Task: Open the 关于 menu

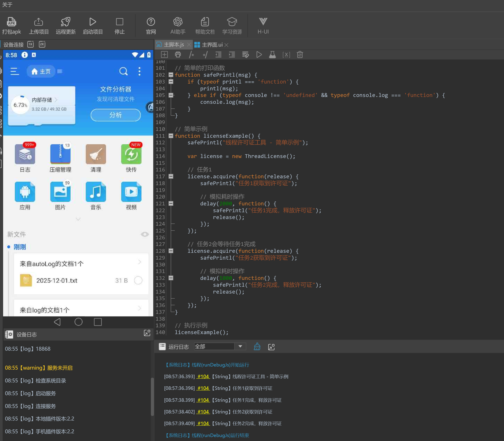Action: tap(7, 5)
